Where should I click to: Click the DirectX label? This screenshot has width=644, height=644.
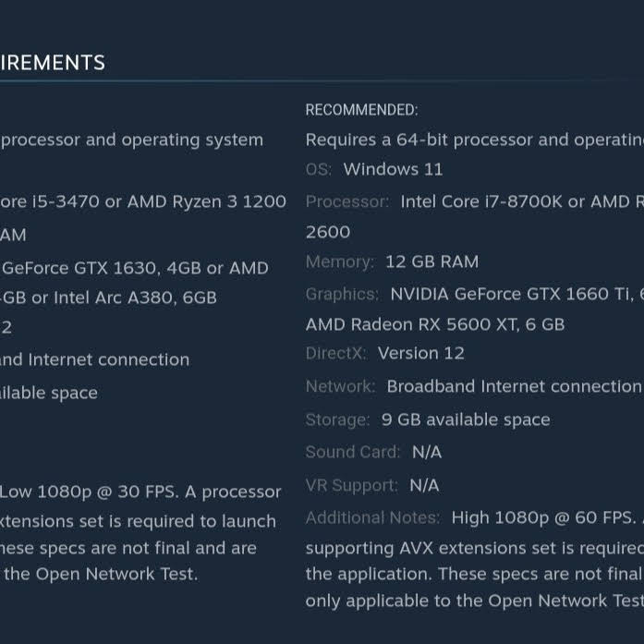point(335,353)
